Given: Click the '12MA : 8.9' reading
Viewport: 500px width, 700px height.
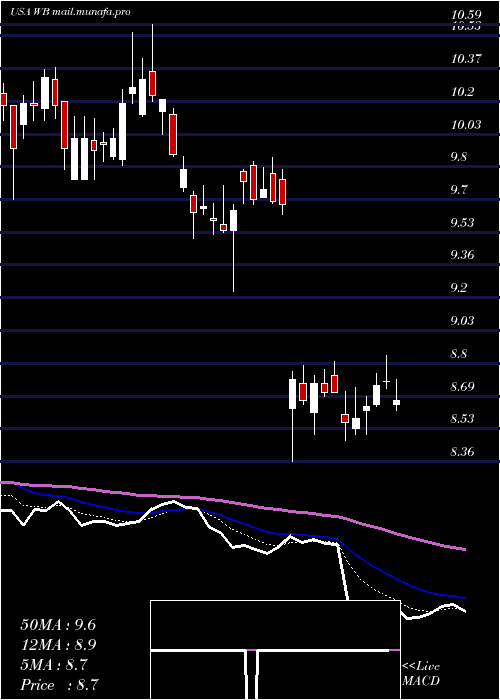Looking at the screenshot, I should (58, 645).
